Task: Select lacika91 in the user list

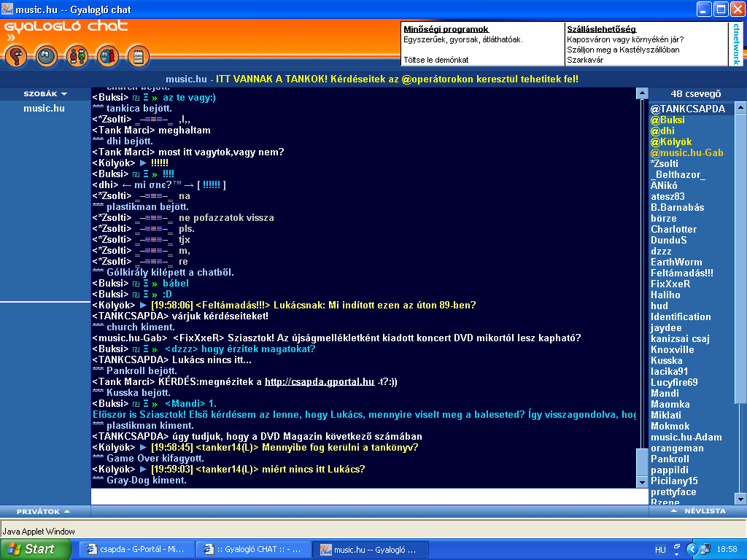Action: pyautogui.click(x=670, y=372)
